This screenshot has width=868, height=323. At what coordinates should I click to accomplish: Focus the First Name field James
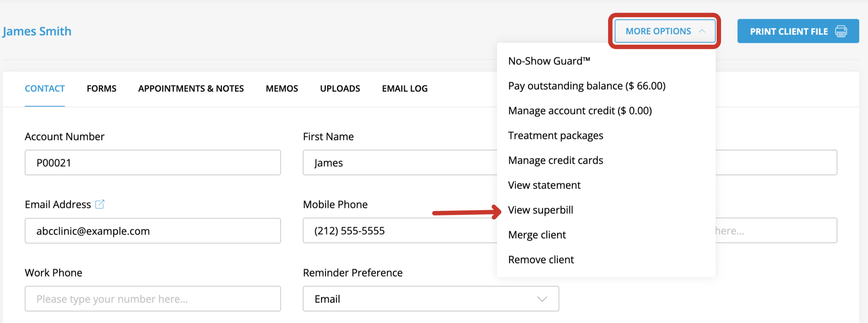point(400,163)
